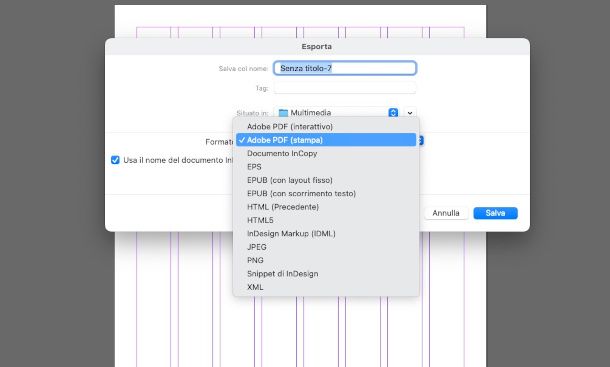
Task: Click the Salva col nome field
Action: pyautogui.click(x=345, y=68)
